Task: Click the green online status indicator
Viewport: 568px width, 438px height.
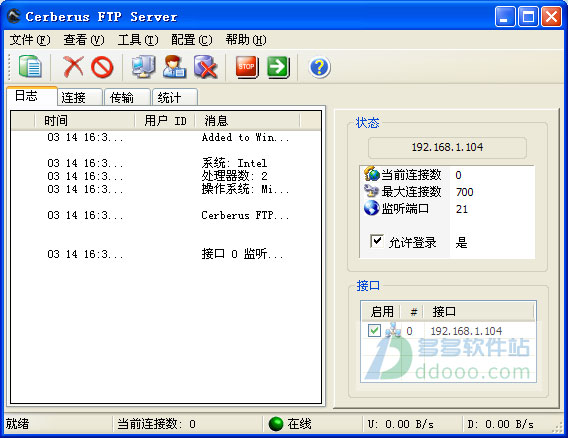Action: pos(276,424)
